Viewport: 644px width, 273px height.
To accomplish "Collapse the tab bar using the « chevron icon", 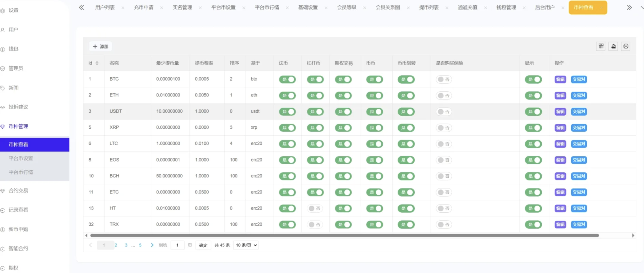I will coord(81,7).
